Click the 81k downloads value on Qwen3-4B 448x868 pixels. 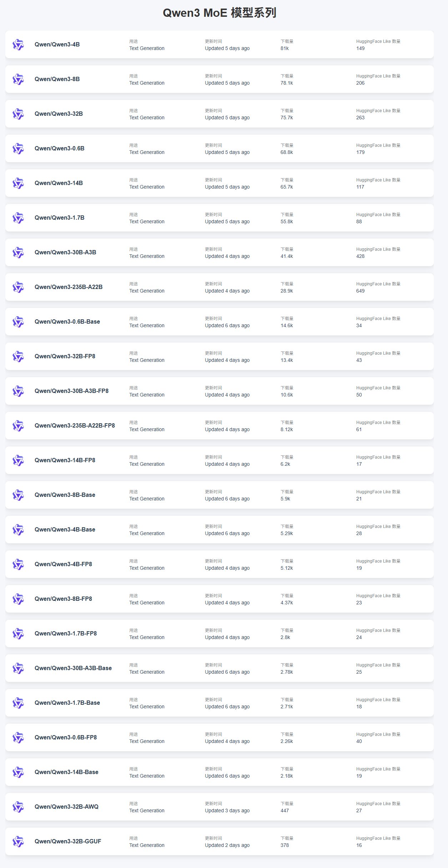(x=285, y=48)
